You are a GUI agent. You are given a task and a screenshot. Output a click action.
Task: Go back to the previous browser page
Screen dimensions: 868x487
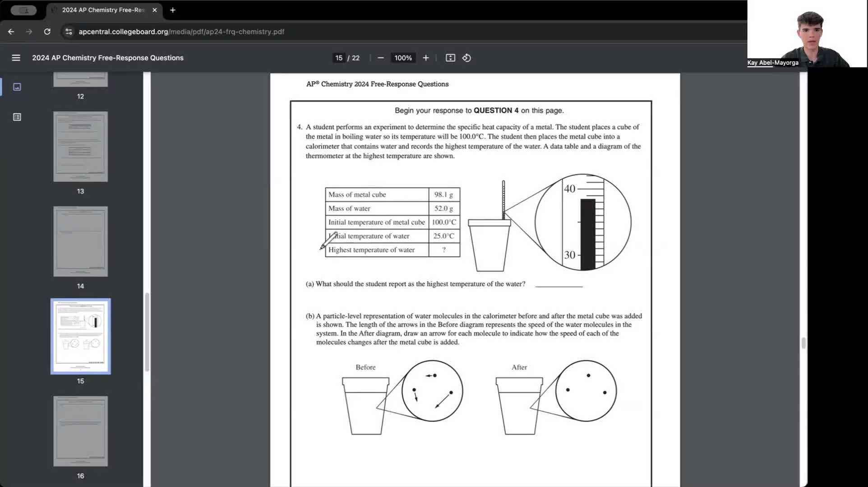[x=11, y=32]
